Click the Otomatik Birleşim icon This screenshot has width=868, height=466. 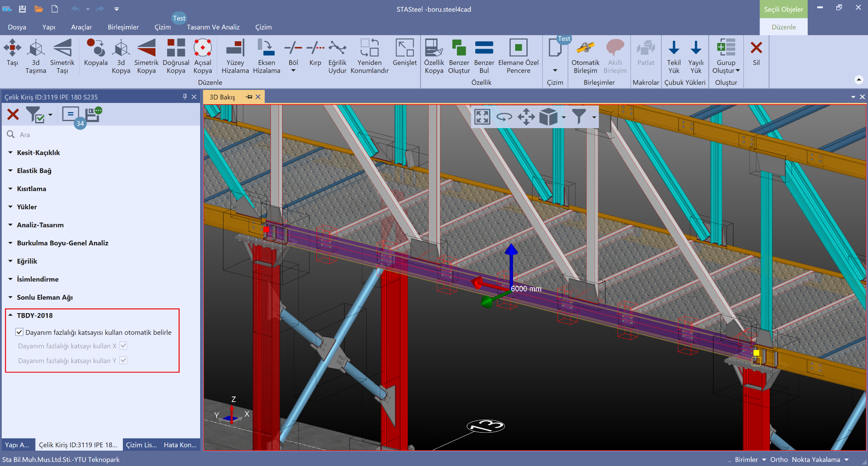pyautogui.click(x=585, y=48)
